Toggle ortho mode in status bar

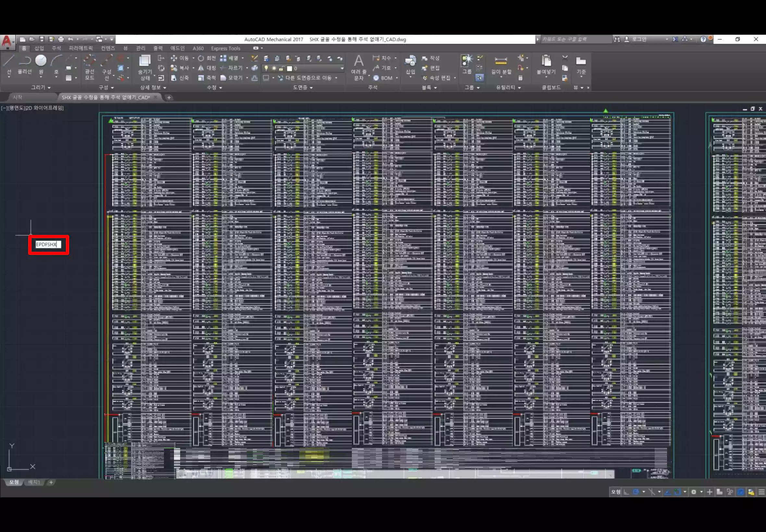(627, 492)
